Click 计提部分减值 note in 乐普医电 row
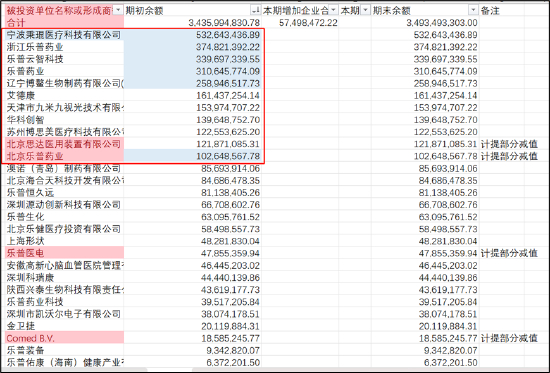This screenshot has width=550, height=373. click(x=509, y=253)
